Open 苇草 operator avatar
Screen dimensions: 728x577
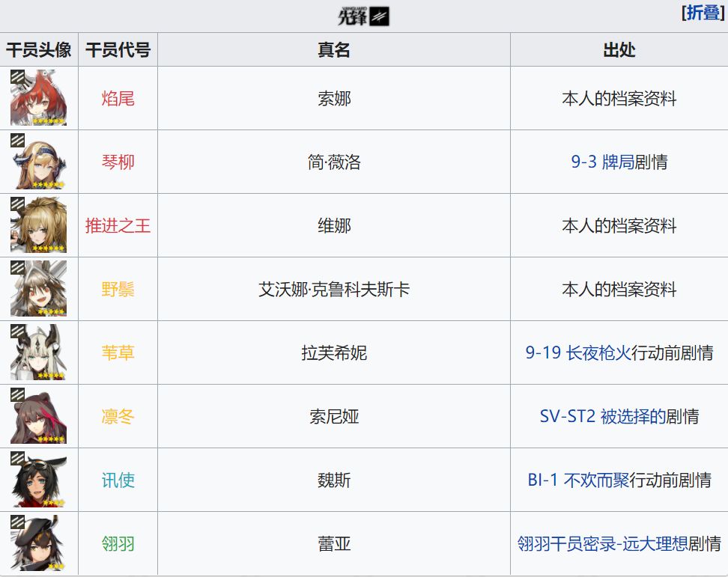pyautogui.click(x=38, y=352)
